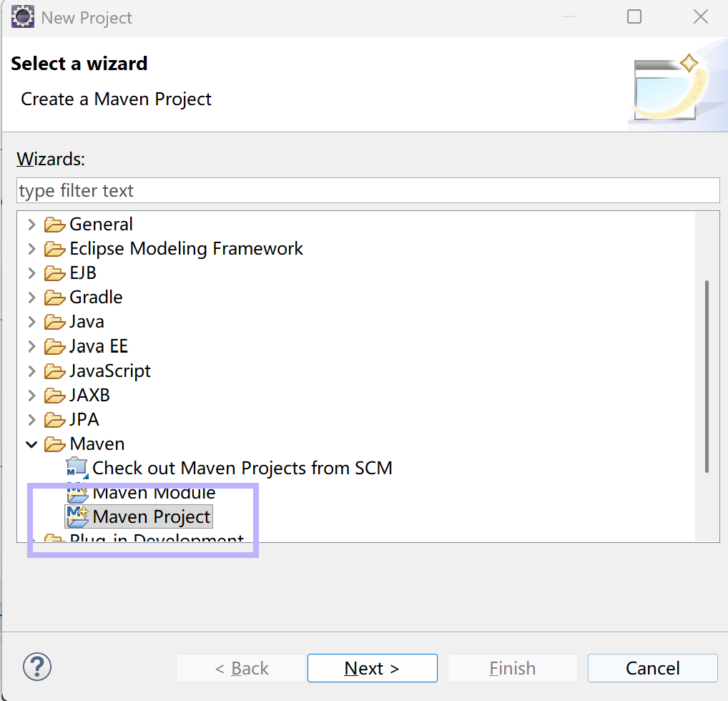
Task: Click the Gradle folder icon
Action: click(x=54, y=298)
